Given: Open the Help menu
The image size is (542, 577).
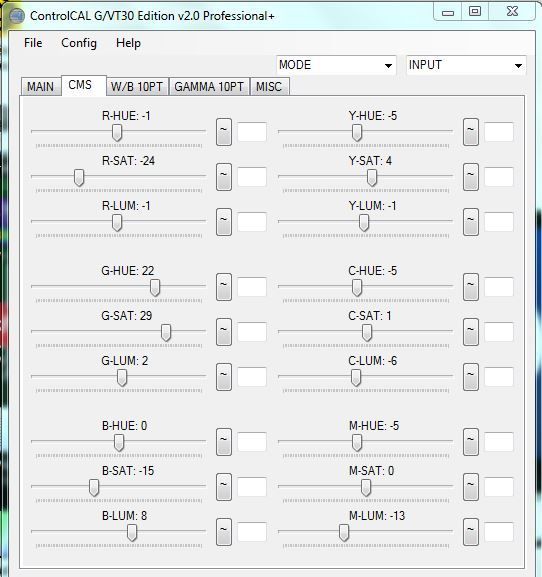Looking at the screenshot, I should [x=128, y=43].
